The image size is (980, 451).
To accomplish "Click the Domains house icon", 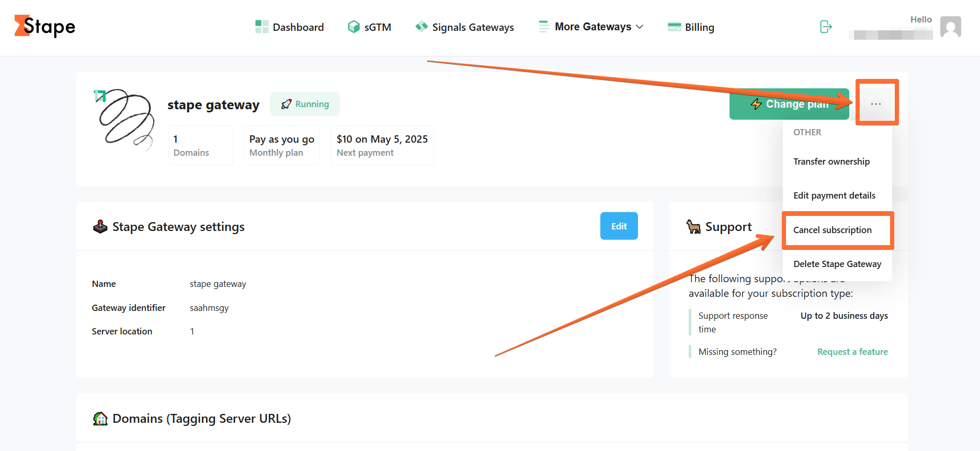I will (x=100, y=419).
